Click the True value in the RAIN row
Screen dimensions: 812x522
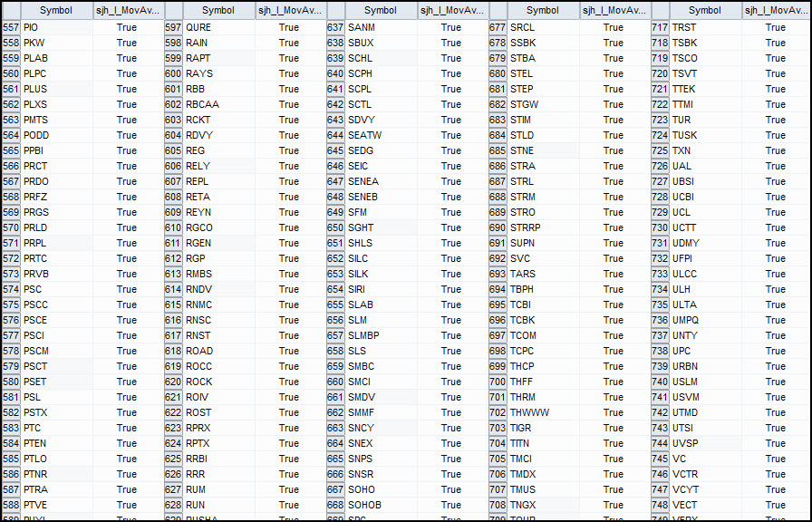(289, 43)
